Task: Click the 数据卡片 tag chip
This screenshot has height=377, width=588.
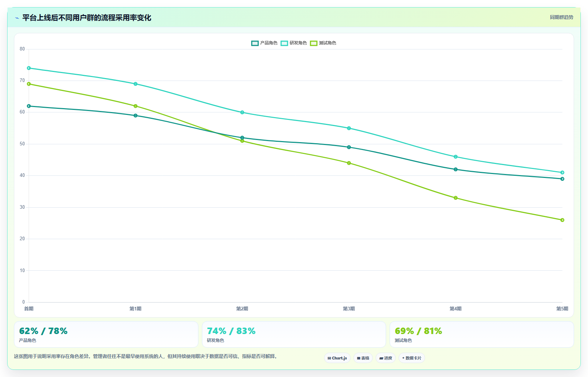Action: click(412, 358)
